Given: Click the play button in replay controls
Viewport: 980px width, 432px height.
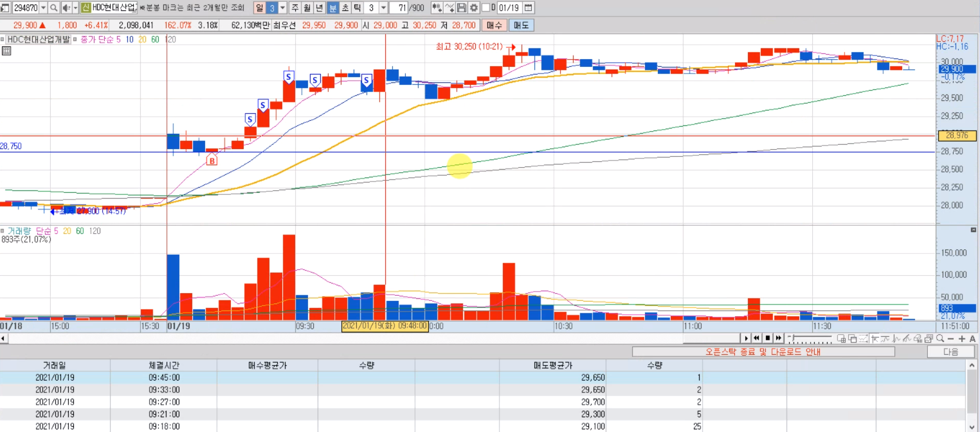Looking at the screenshot, I should [x=747, y=338].
